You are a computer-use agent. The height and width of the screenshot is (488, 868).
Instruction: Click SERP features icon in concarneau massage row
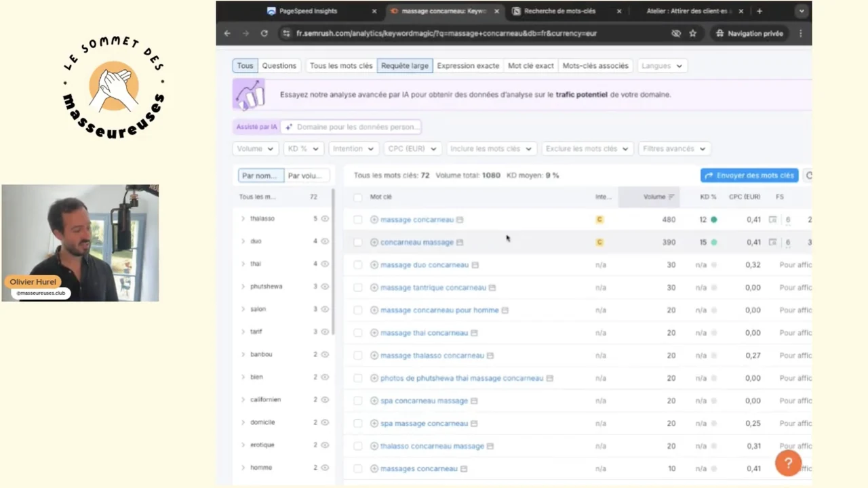pos(772,242)
